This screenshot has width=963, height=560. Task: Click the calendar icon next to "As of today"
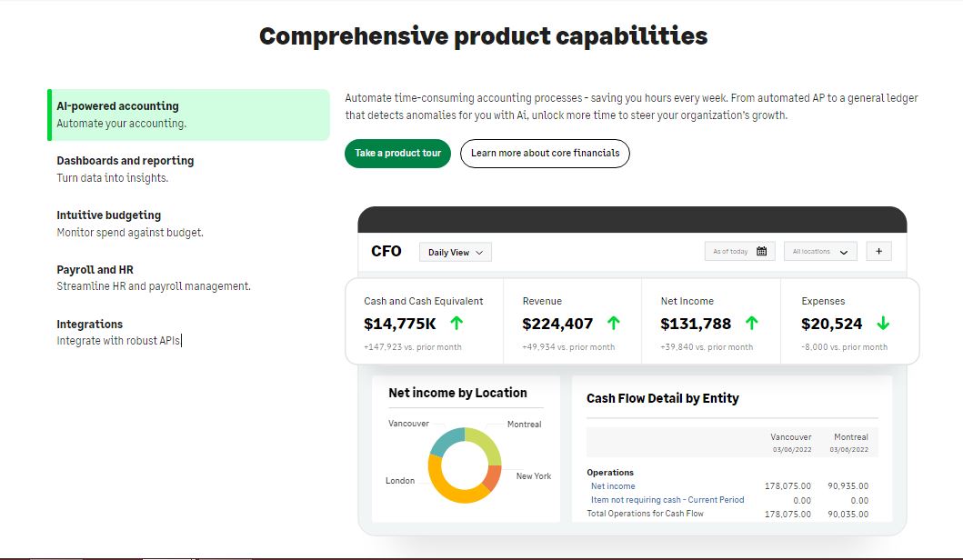coord(760,251)
